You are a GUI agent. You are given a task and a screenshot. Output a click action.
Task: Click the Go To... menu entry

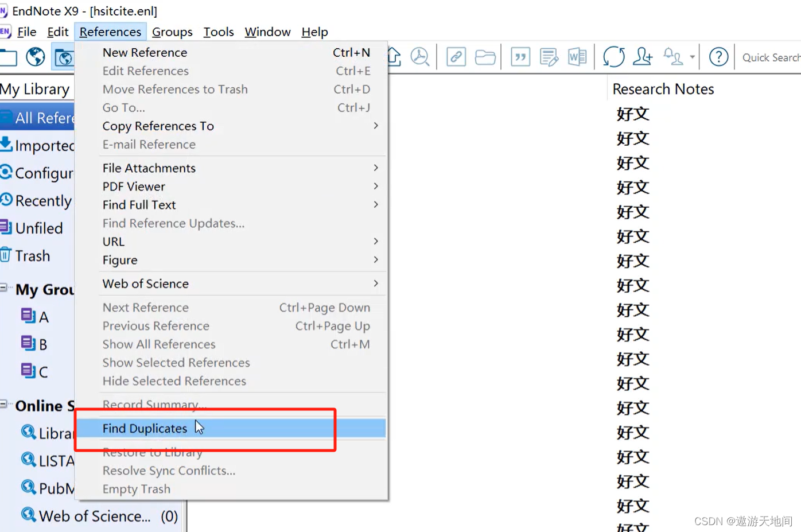pos(232,107)
